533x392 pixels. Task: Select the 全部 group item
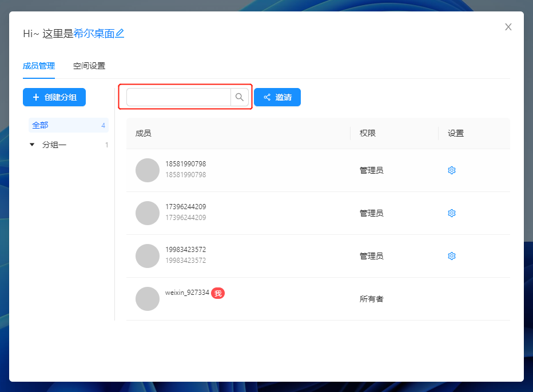tap(69, 125)
